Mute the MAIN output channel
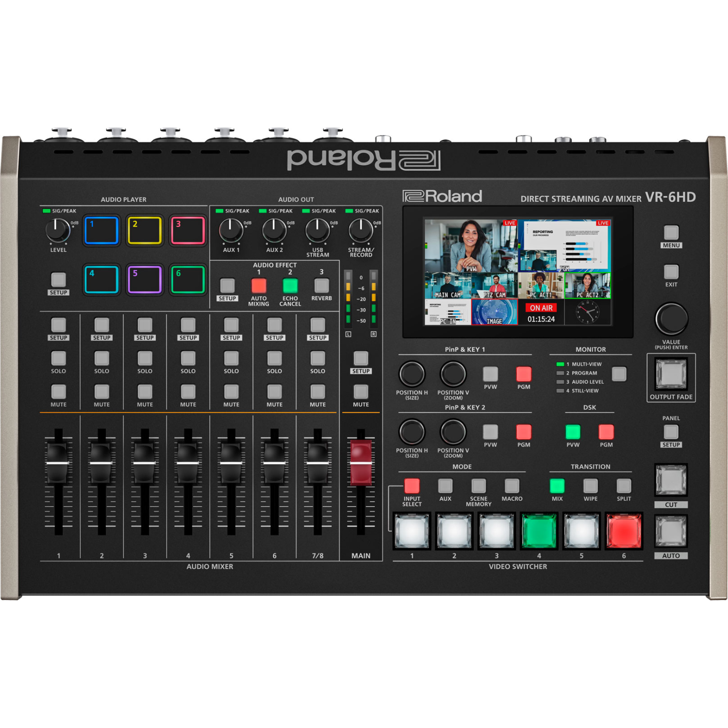 click(361, 392)
